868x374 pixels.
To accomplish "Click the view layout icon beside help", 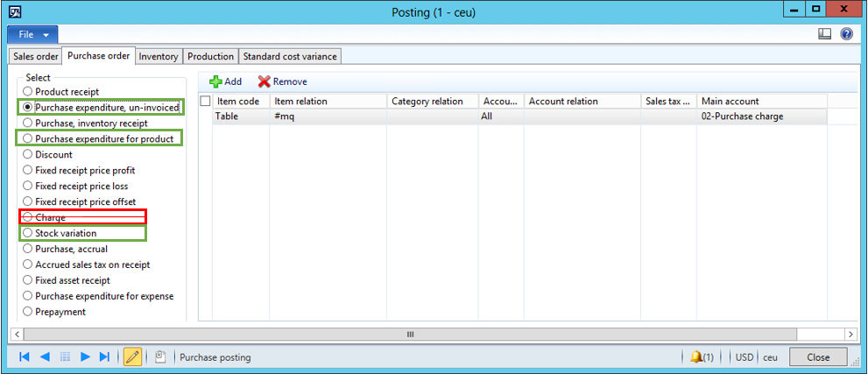I will pyautogui.click(x=824, y=34).
